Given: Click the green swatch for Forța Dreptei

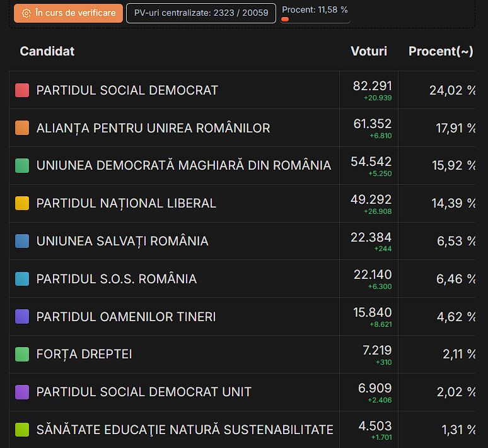Looking at the screenshot, I should 22,354.
